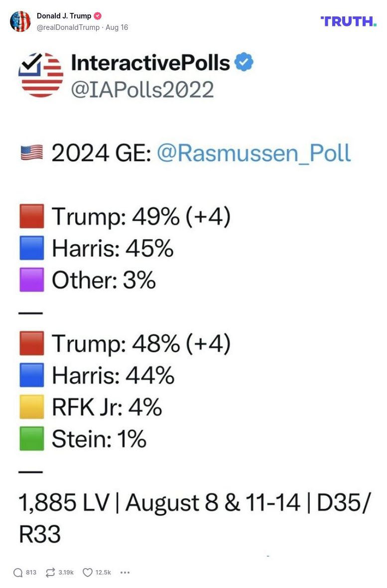387x588 pixels.
Task: Click the TRUTH logo in the top corner
Action: click(x=348, y=22)
